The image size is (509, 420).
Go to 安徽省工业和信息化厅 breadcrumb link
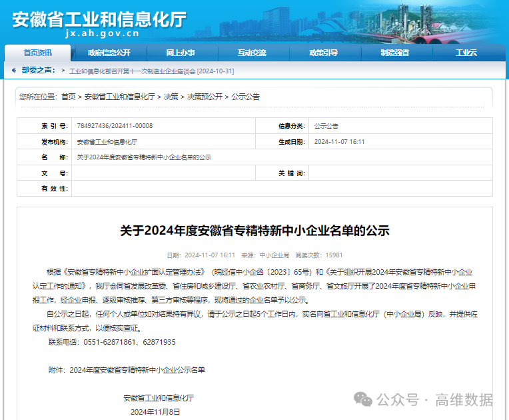click(x=119, y=97)
